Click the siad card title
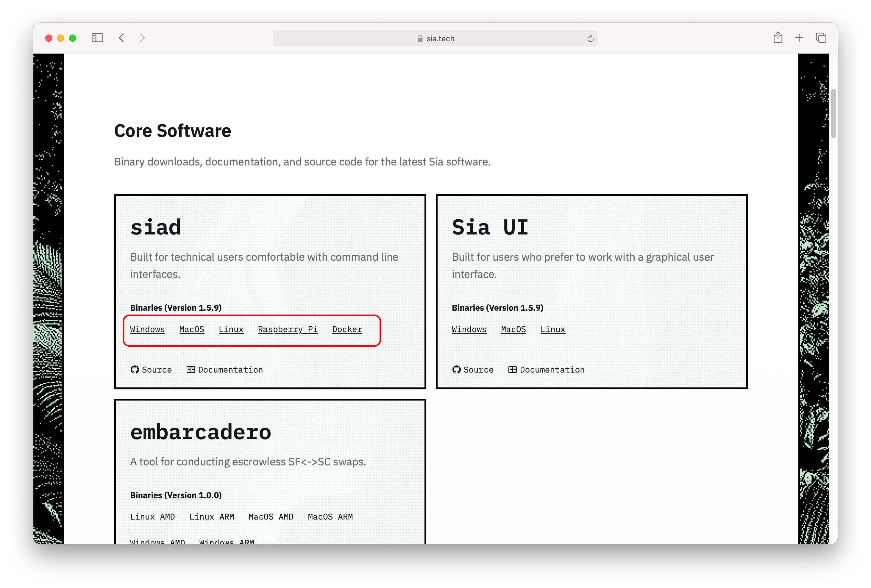The image size is (871, 588). click(155, 227)
